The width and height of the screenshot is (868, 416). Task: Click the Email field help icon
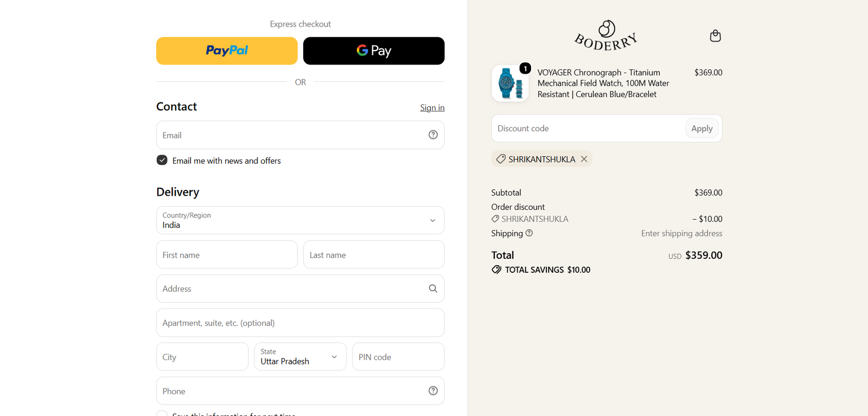tap(433, 135)
